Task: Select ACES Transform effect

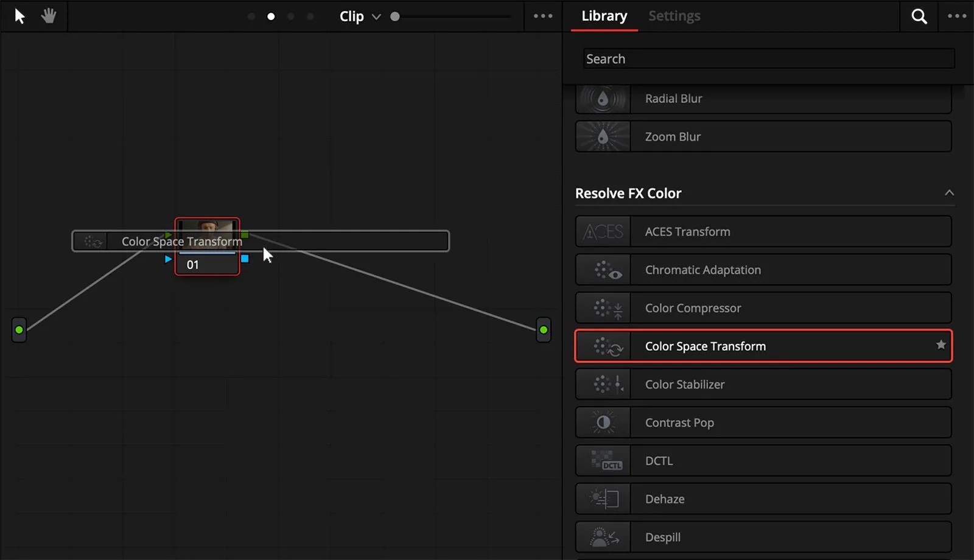Action: [763, 231]
